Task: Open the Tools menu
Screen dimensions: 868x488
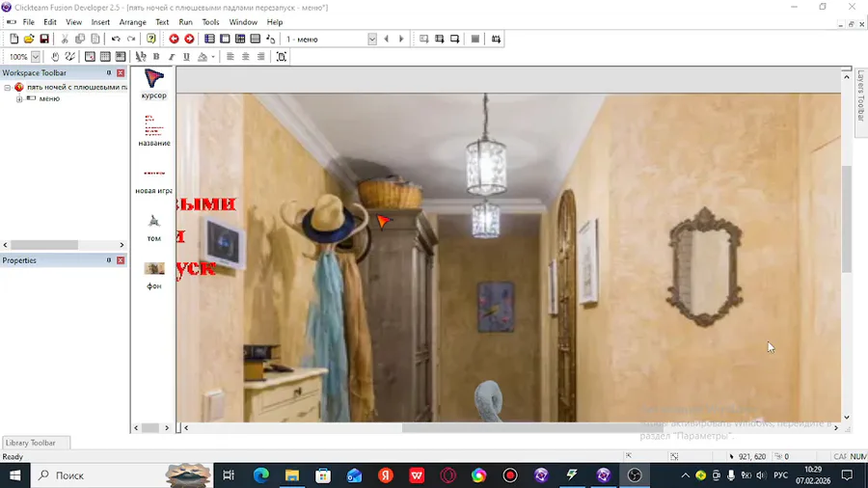Action: (x=210, y=22)
